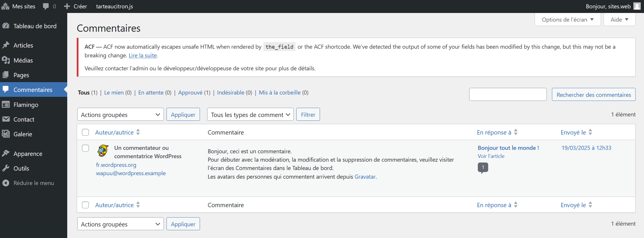
Task: Expand the Aide help panel
Action: 619,20
